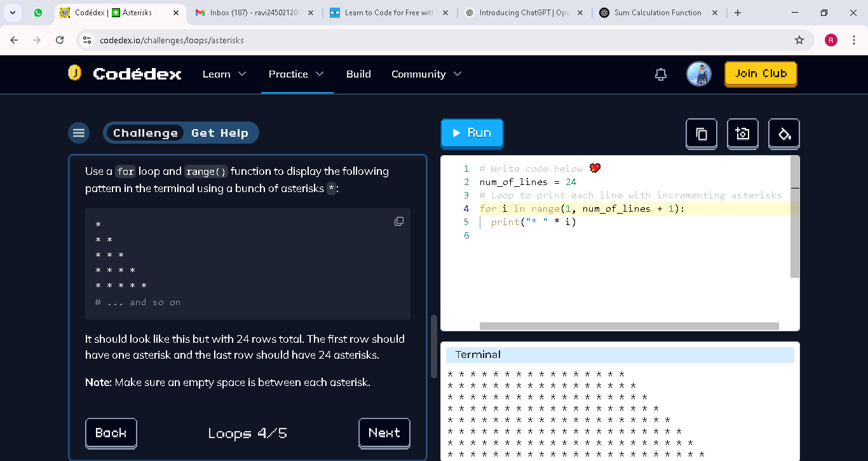Image resolution: width=868 pixels, height=461 pixels.
Task: Open the Build page
Action: 358,74
